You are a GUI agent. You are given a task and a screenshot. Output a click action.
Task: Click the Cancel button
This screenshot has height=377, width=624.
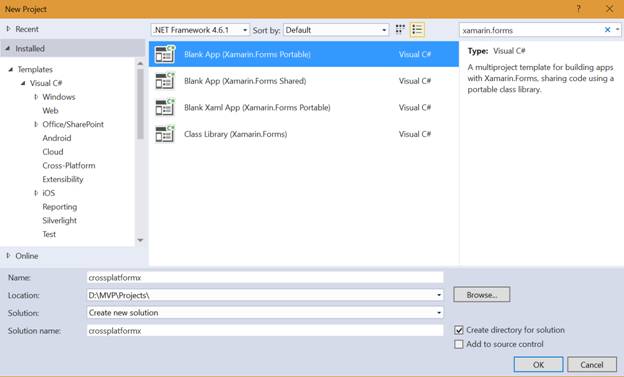pos(592,364)
